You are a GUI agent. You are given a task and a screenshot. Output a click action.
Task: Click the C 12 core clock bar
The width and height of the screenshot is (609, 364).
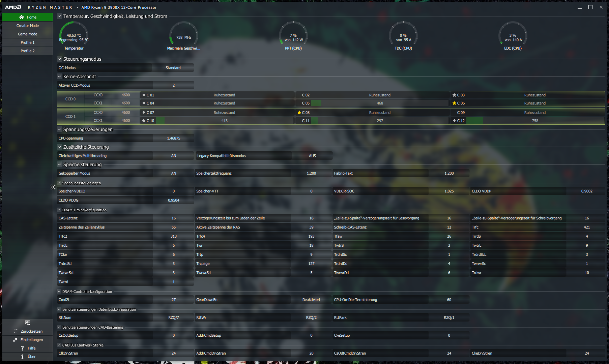click(535, 121)
